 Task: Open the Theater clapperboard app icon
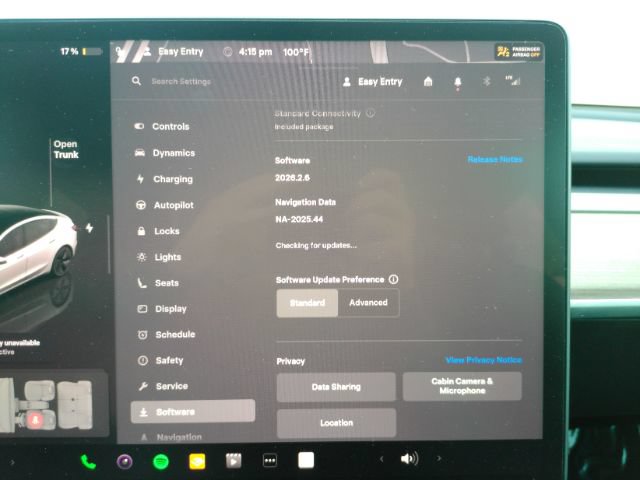pyautogui.click(x=233, y=461)
